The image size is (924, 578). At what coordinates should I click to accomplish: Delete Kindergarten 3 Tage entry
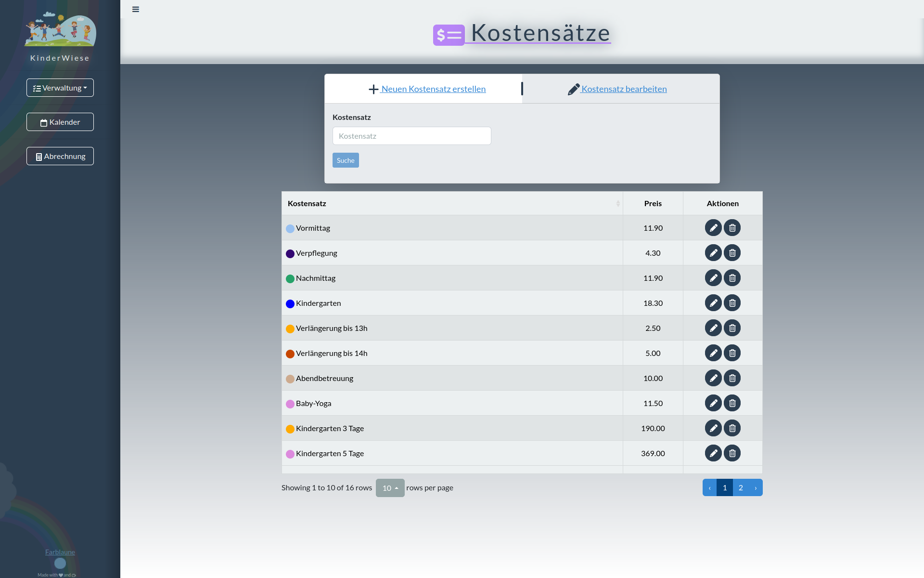[732, 428]
